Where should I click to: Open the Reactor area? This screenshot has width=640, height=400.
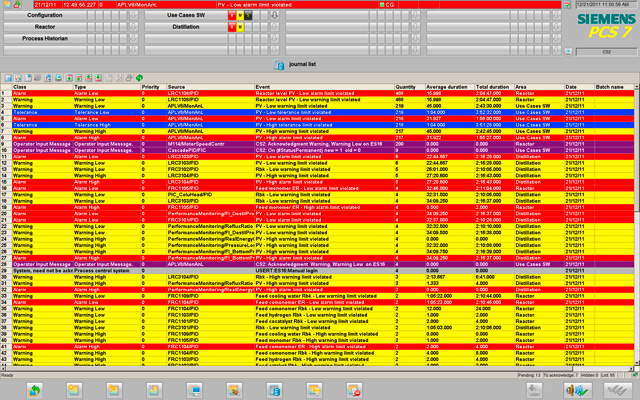pos(44,27)
